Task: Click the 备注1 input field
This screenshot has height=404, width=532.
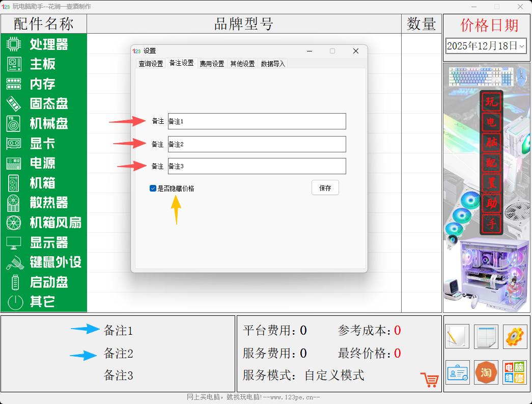Action: point(257,121)
